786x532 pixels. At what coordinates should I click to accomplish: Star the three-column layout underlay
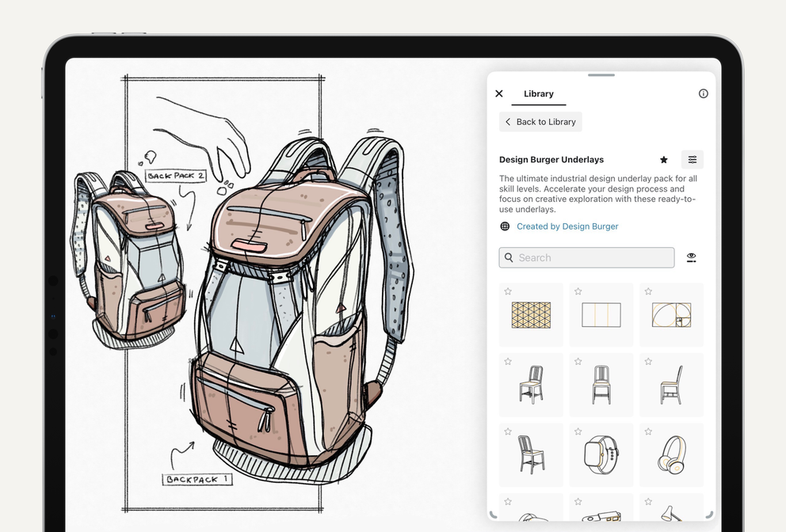click(x=578, y=292)
